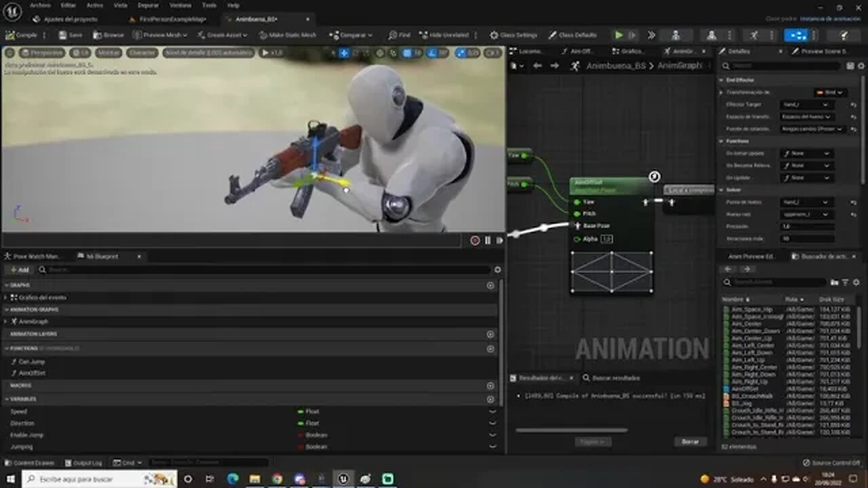Open Class Defaults
This screenshot has height=488, width=868.
(572, 35)
